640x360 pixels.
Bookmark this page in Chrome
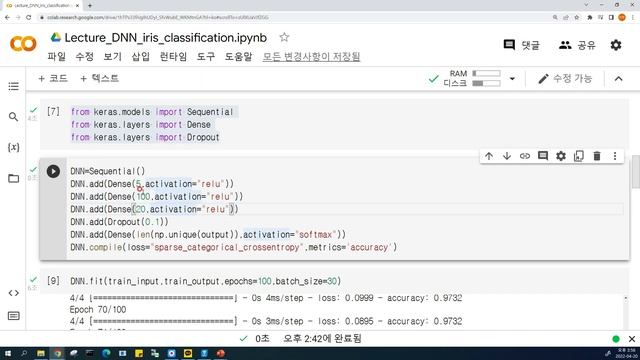[x=576, y=18]
